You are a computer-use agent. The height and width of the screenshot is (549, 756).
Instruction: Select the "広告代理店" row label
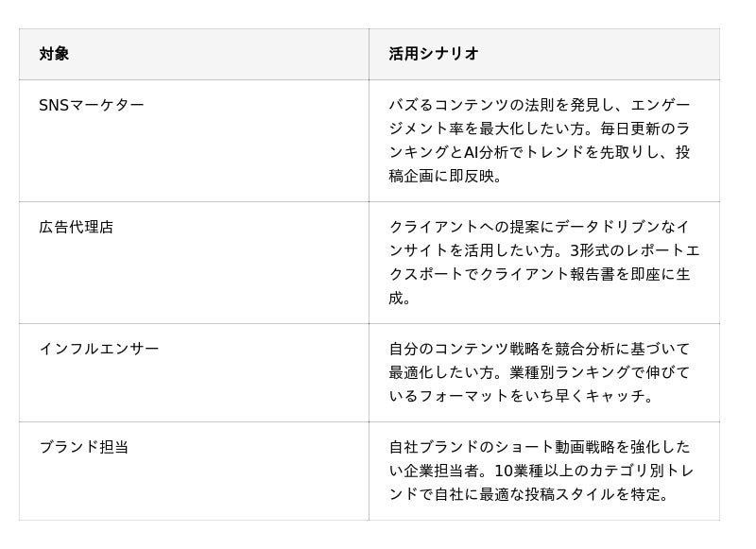tap(76, 227)
